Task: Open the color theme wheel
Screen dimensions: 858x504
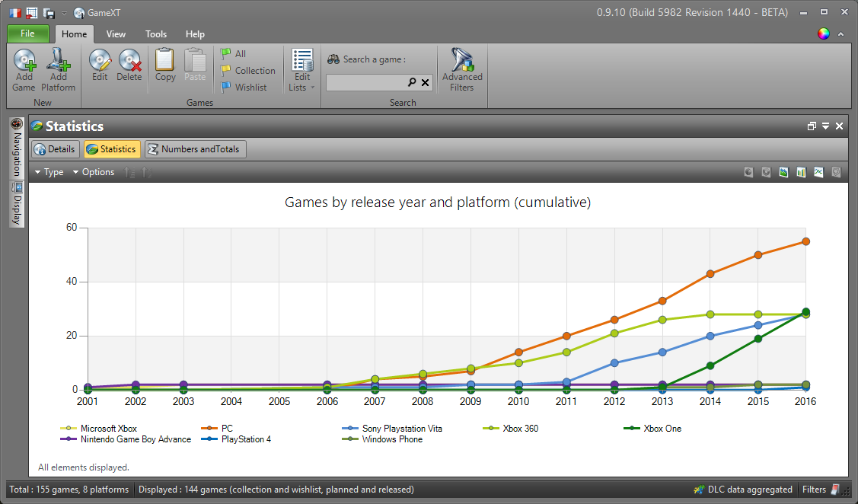Action: (823, 33)
